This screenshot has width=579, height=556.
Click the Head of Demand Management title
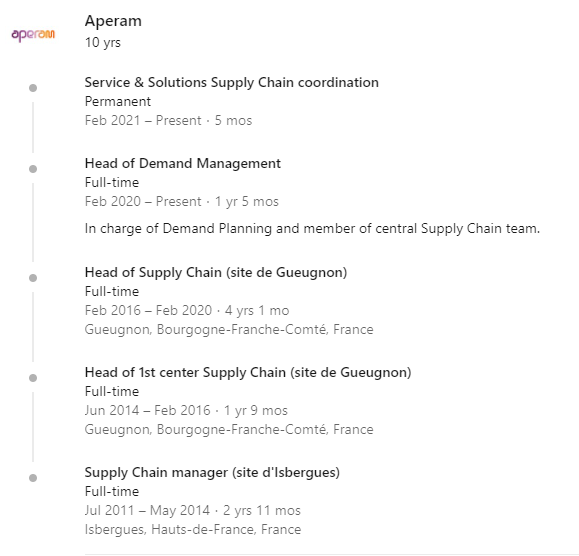coord(183,163)
